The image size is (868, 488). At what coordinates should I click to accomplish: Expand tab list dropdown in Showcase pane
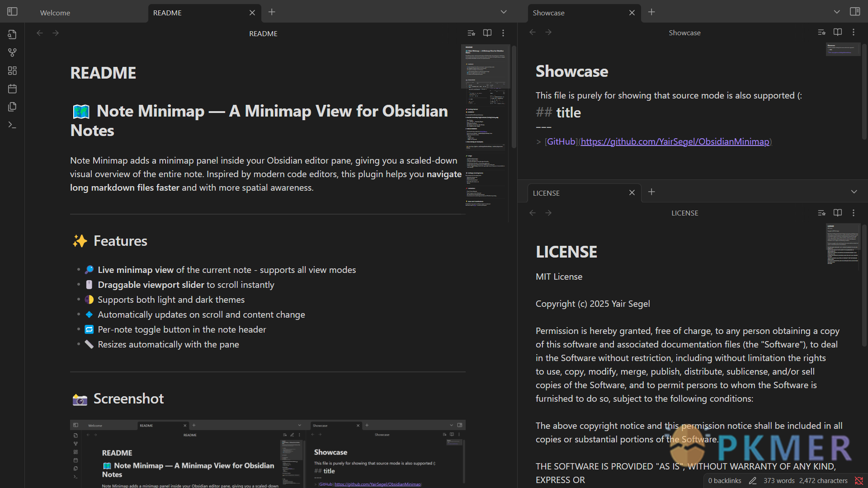pyautogui.click(x=837, y=12)
